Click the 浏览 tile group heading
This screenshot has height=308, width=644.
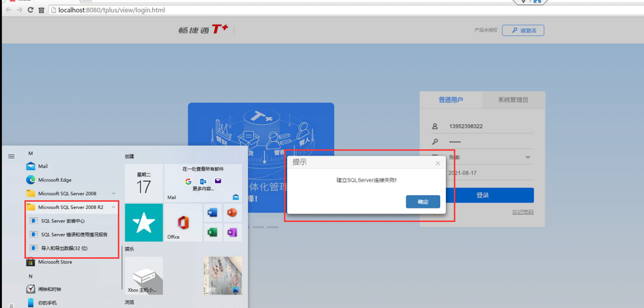point(129,302)
